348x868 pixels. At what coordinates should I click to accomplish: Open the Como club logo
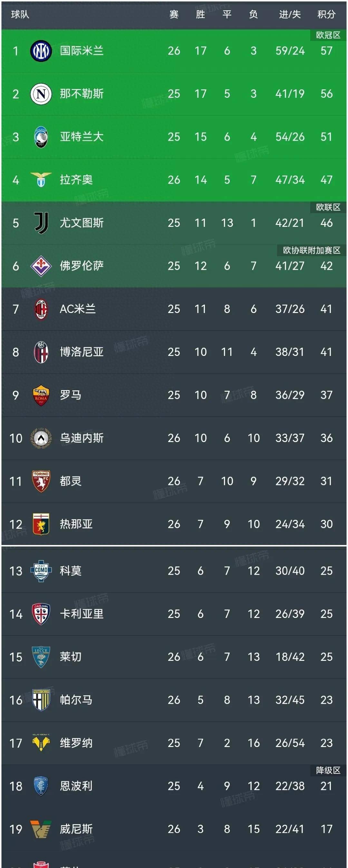tap(41, 571)
